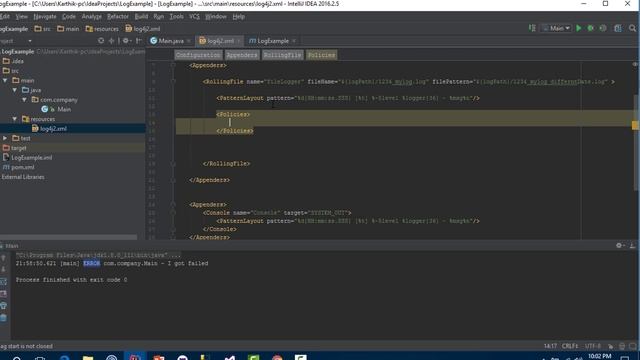Rerun with up arrow in Run panel sidebar

point(4,258)
